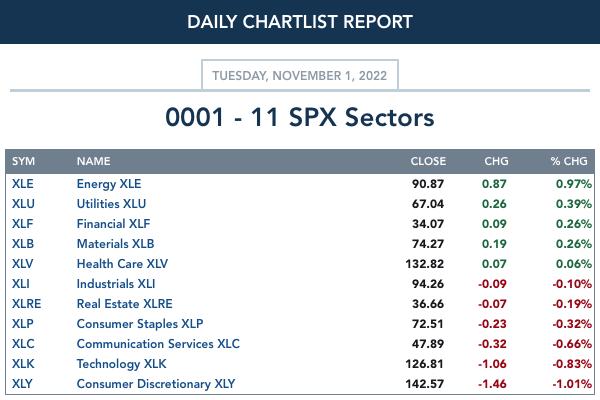The width and height of the screenshot is (600, 400).
Task: Click the Financial XLF name link
Action: coord(113,224)
